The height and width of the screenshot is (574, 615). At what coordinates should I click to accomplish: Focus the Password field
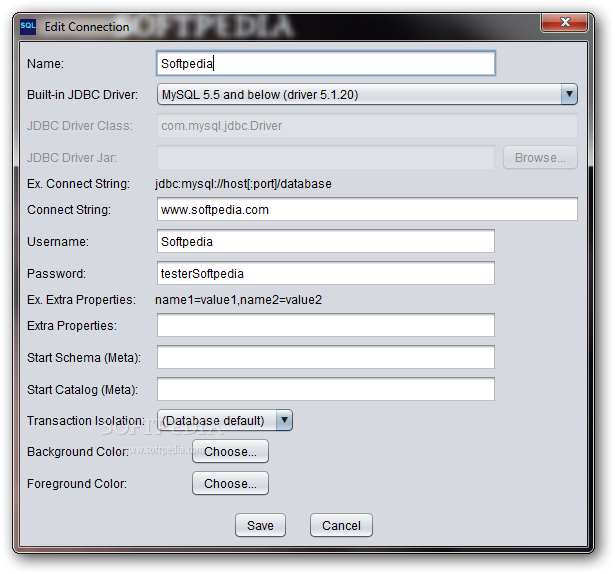(x=326, y=273)
